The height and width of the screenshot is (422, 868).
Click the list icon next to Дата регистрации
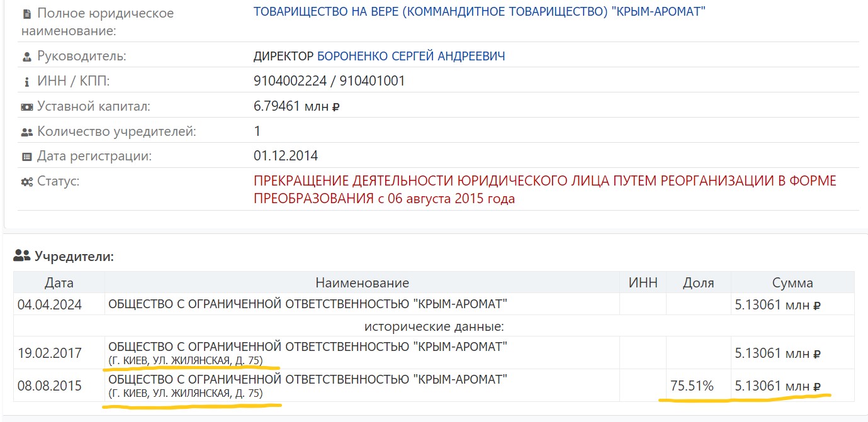(26, 157)
